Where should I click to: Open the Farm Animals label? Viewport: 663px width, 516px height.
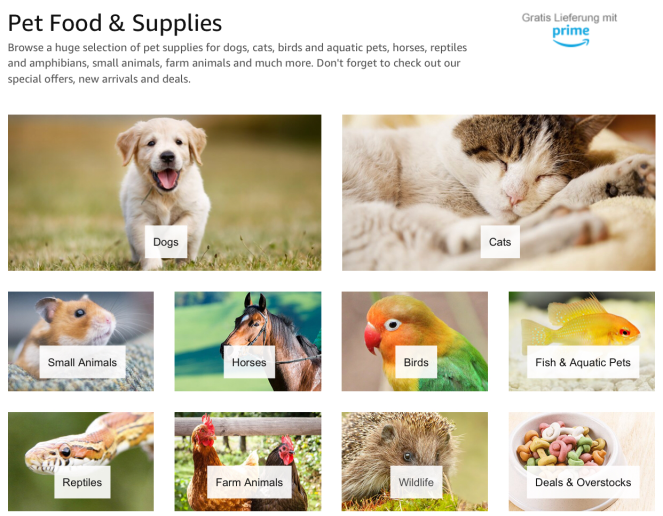pos(249,482)
